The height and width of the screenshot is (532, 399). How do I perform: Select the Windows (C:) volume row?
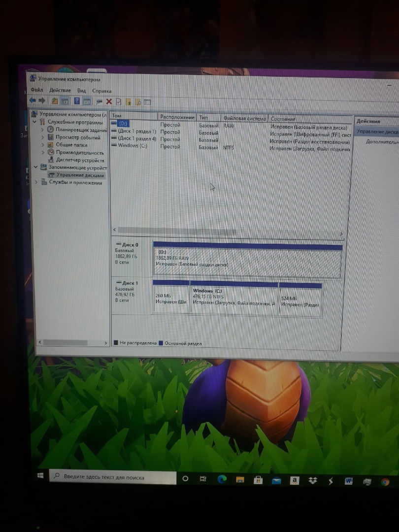point(231,147)
